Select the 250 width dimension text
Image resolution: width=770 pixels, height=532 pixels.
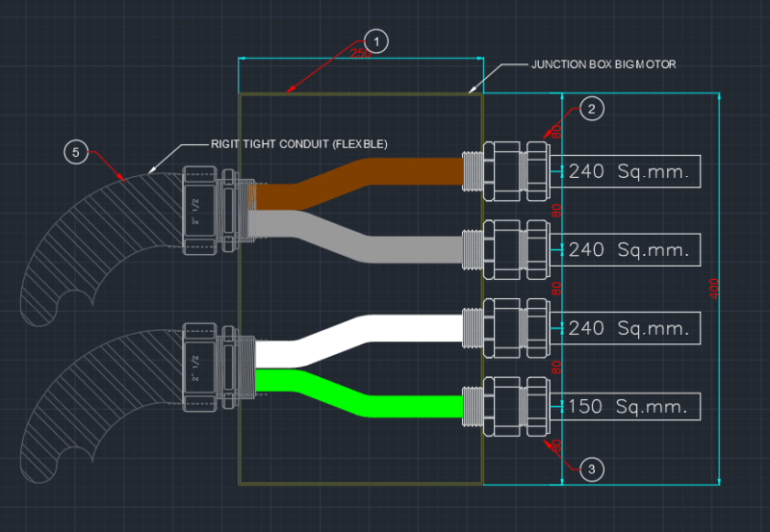pyautogui.click(x=360, y=54)
